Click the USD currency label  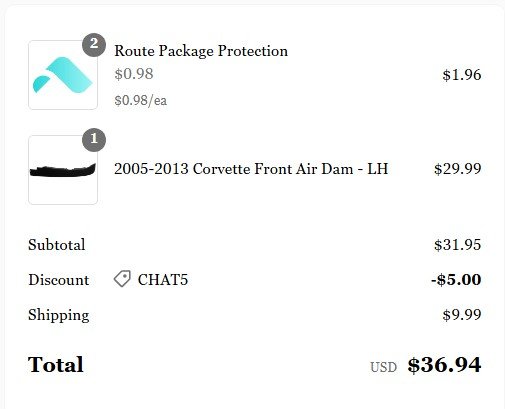coord(383,367)
